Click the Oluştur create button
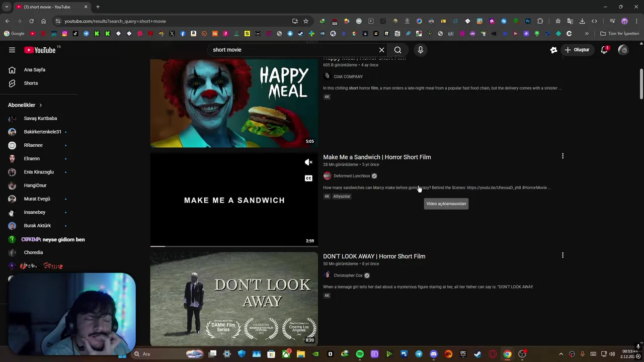Image resolution: width=644 pixels, height=362 pixels. pos(577,50)
